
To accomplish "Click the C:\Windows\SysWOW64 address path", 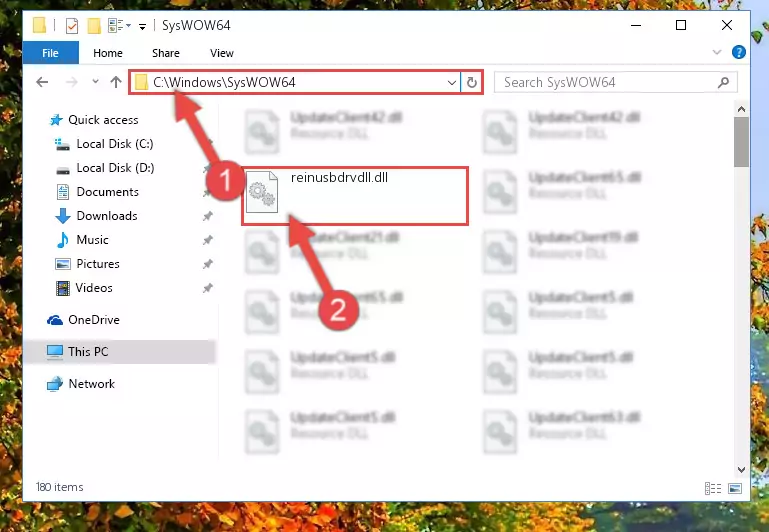I will pos(224,82).
